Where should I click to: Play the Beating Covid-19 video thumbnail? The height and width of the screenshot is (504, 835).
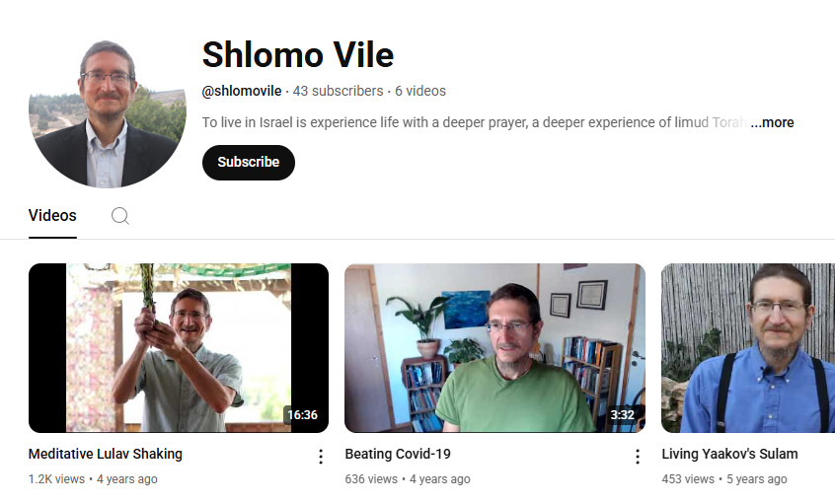pos(494,347)
